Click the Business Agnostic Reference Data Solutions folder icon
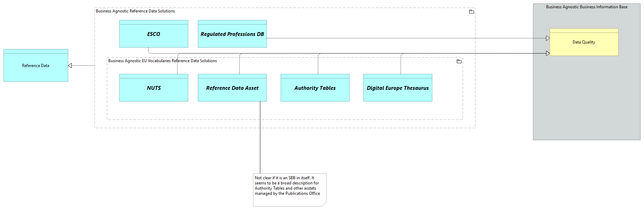This screenshot has width=644, height=210. point(472,12)
